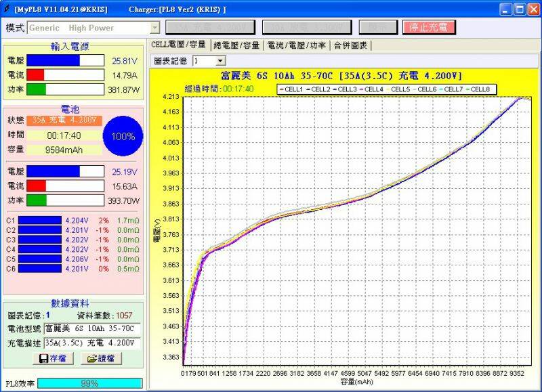542x392 pixels.
Task: Click the 讀檔 load file button
Action: 101,358
